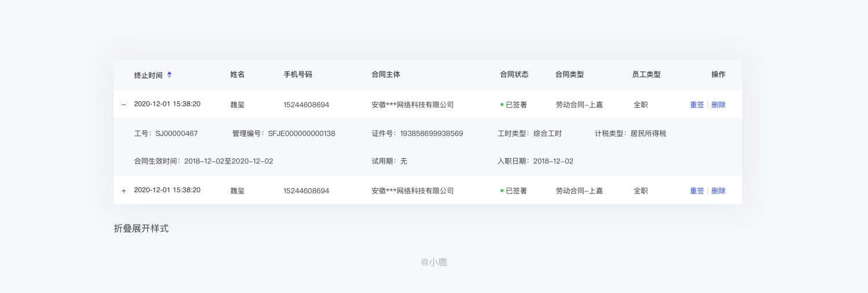Click 全职 in the collapsed bottom row
The height and width of the screenshot is (293, 868).
point(641,191)
